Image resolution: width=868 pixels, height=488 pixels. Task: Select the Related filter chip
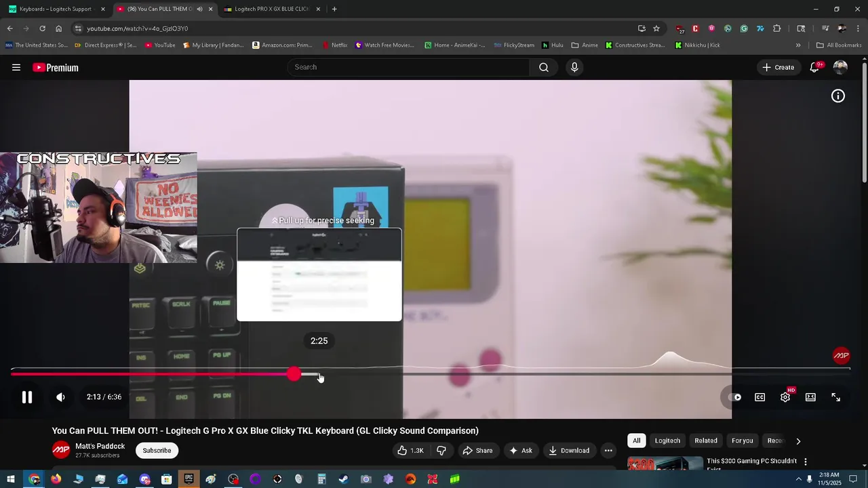tap(706, 441)
